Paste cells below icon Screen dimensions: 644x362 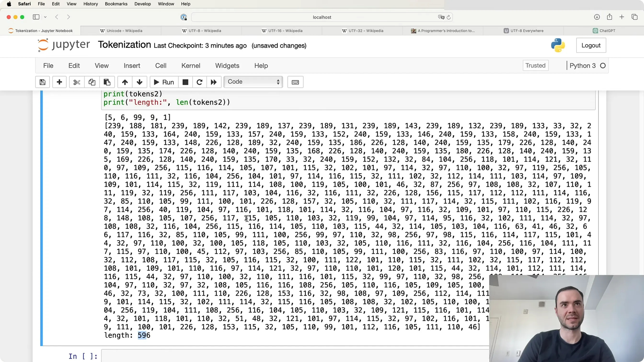[107, 82]
